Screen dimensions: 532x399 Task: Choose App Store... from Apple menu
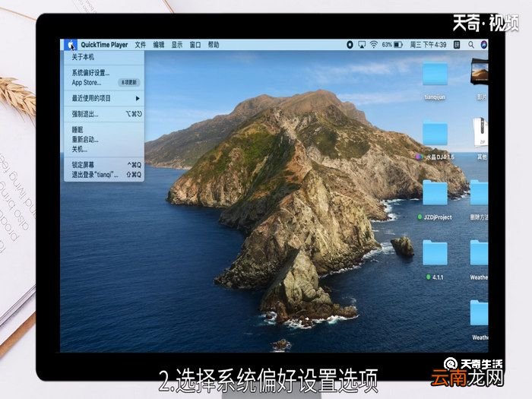point(104,82)
